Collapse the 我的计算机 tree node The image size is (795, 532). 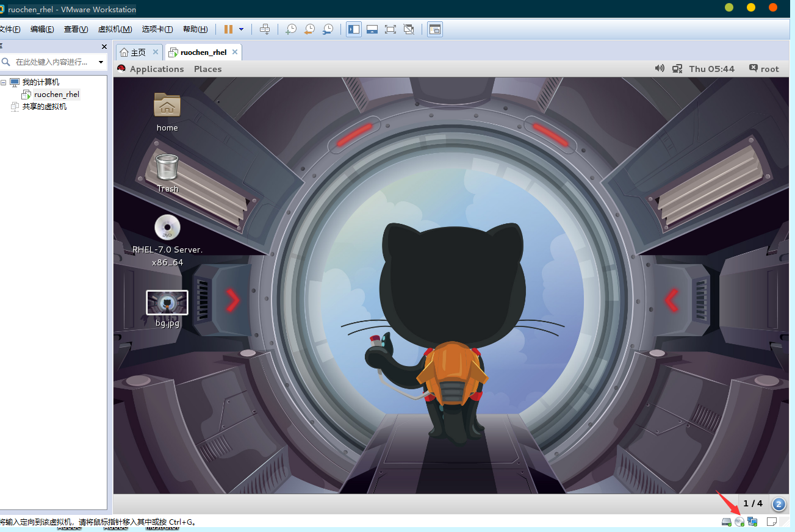(4, 82)
